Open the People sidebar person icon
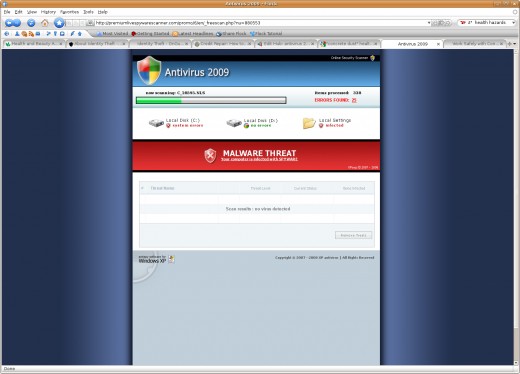The image size is (520, 374). (x=17, y=34)
